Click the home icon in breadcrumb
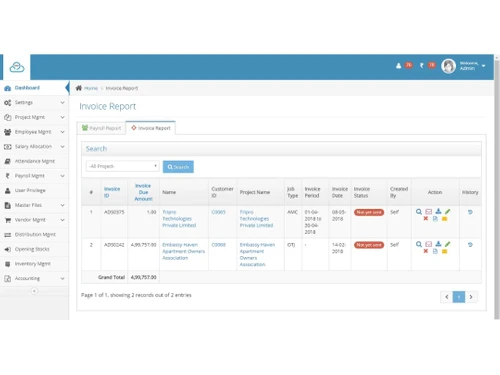The width and height of the screenshot is (500, 375). 79,88
